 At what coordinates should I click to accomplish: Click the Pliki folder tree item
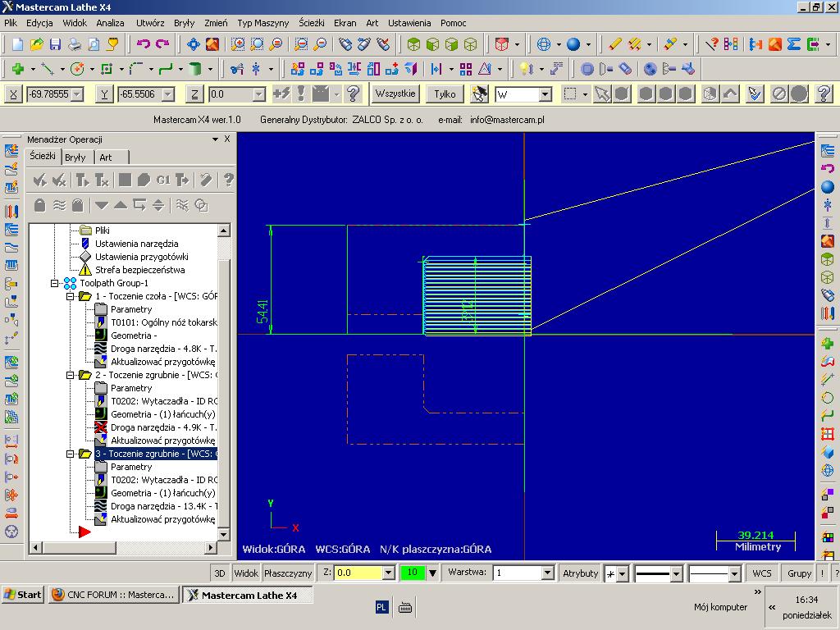(102, 231)
